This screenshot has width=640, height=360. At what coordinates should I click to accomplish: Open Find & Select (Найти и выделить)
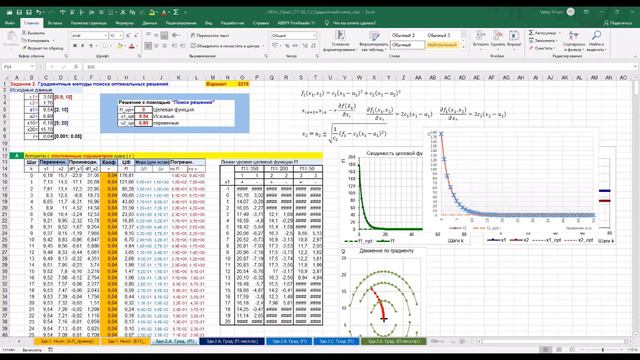tap(596, 41)
